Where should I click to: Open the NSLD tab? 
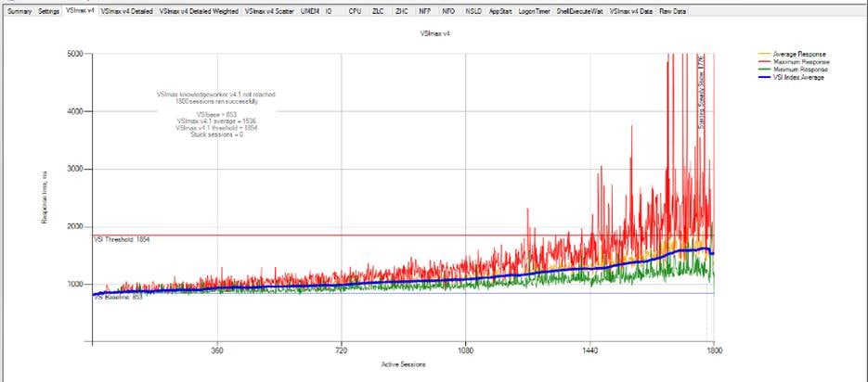click(x=473, y=11)
